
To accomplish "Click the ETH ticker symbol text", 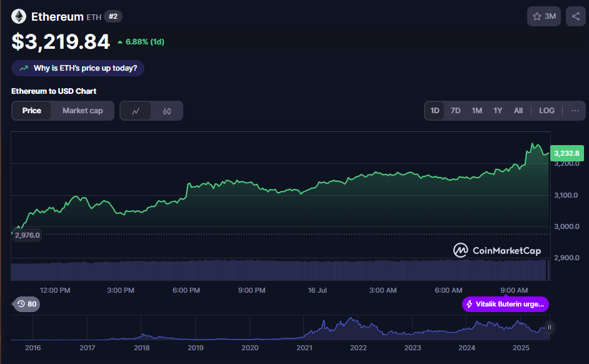I will click(x=94, y=18).
